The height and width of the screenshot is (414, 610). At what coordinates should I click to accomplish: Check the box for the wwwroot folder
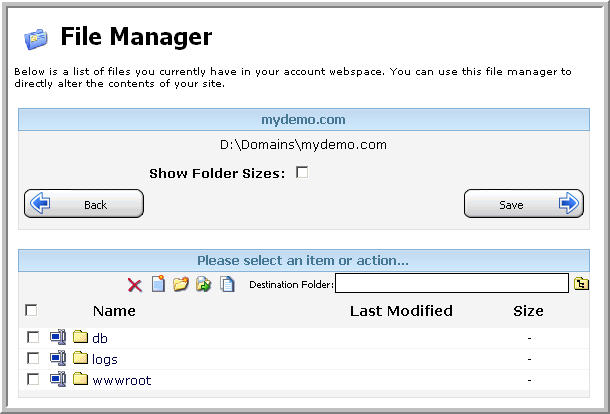coord(33,379)
